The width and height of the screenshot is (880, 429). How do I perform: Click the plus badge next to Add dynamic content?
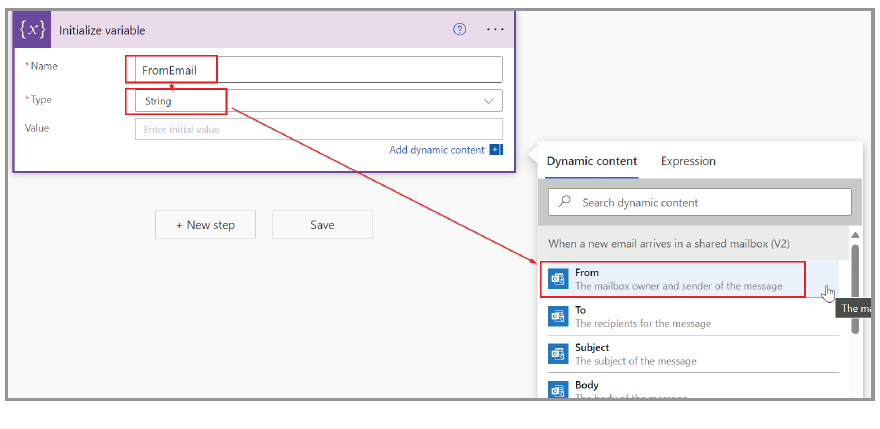click(495, 150)
